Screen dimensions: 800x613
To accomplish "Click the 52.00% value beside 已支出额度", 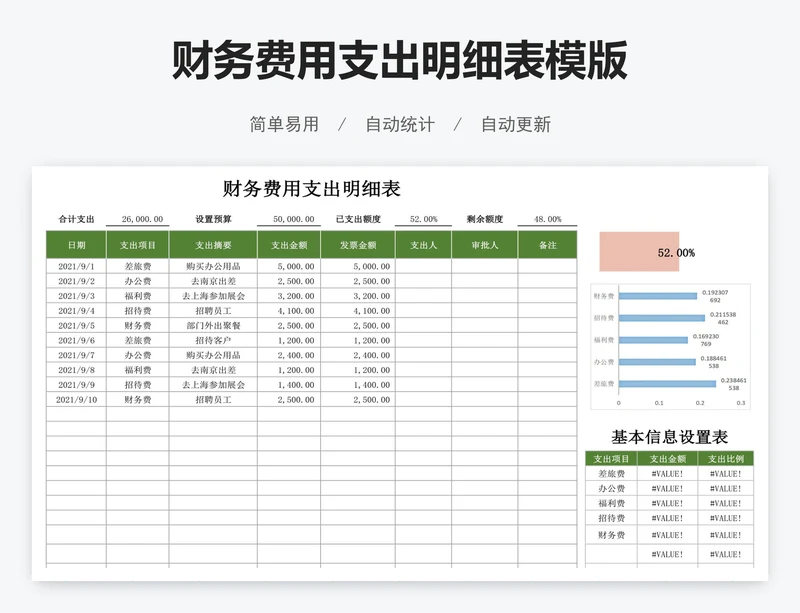I will 423,219.
